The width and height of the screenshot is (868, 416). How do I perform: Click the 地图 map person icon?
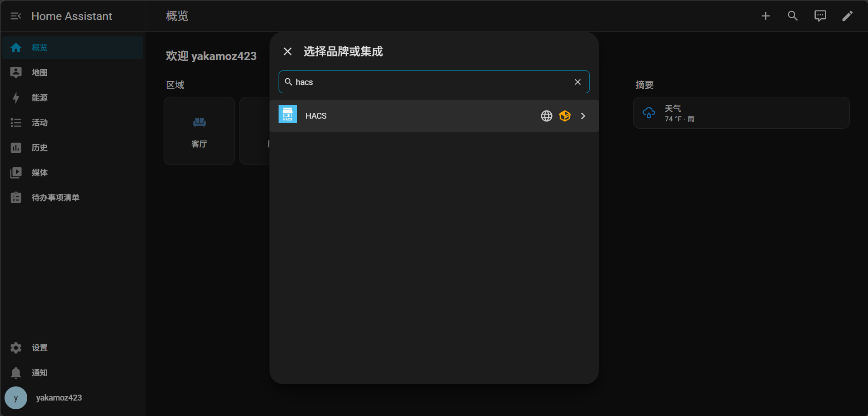(16, 73)
